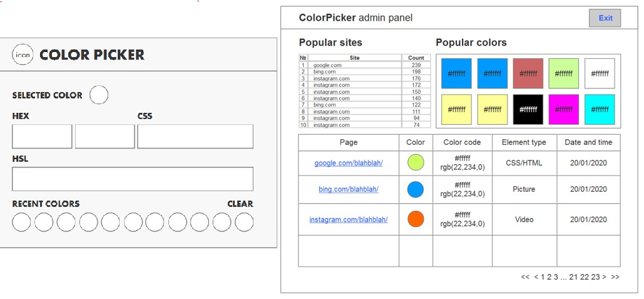Focus the HSL input field

point(133,179)
